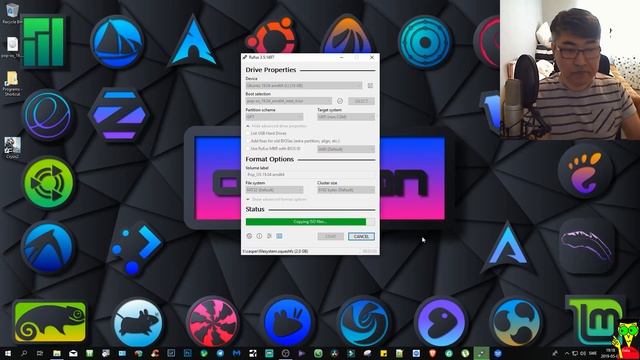The width and height of the screenshot is (640, 360).
Task: Open Rufus settings sliders icon
Action: (269, 236)
